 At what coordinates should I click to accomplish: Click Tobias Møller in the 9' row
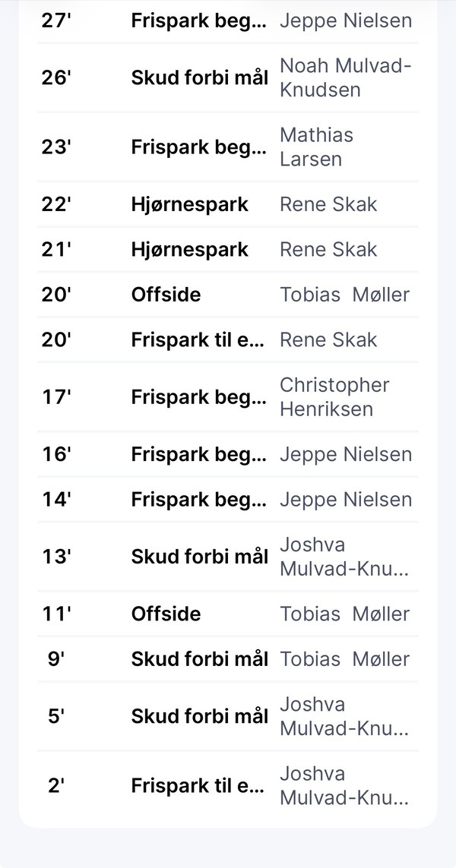[x=344, y=659]
